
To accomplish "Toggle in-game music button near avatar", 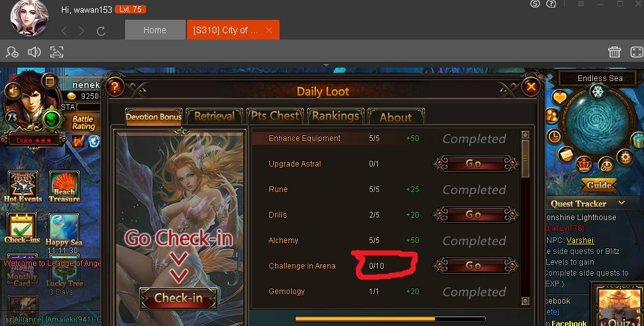I will pyautogui.click(x=13, y=91).
